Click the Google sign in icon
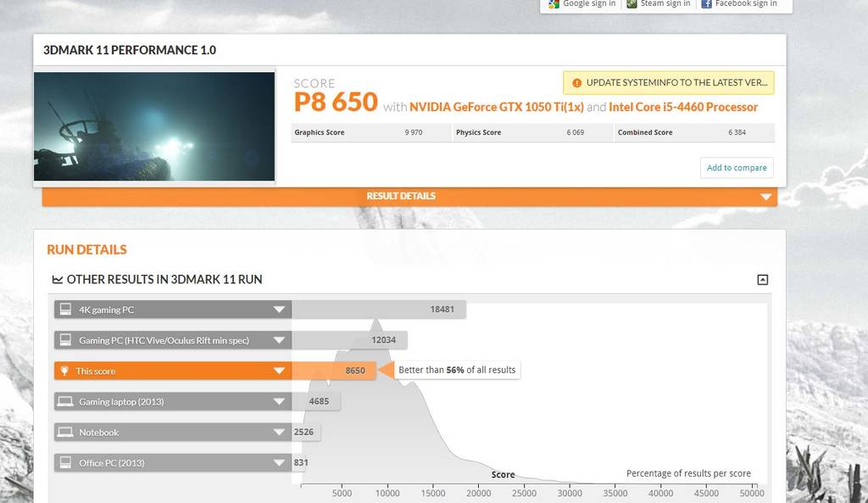Image resolution: width=868 pixels, height=503 pixels. click(554, 4)
